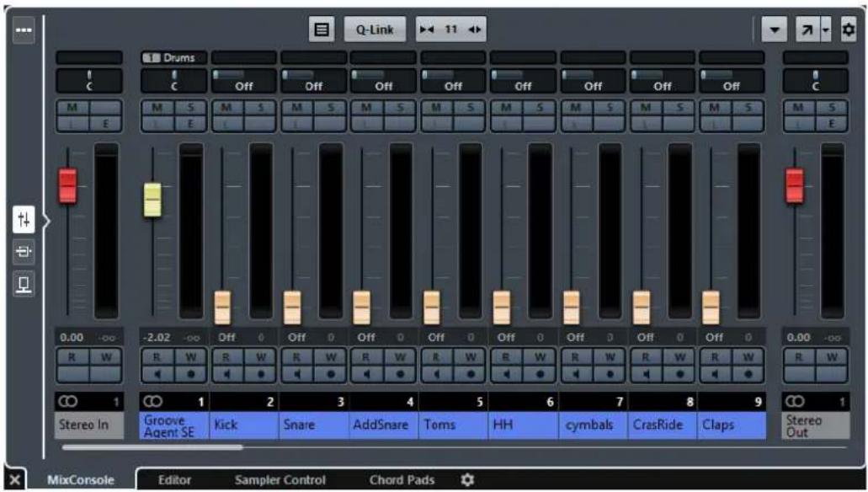The width and height of the screenshot is (868, 492).
Task: Click the stereo link icon on Stereo In
Action: (69, 401)
